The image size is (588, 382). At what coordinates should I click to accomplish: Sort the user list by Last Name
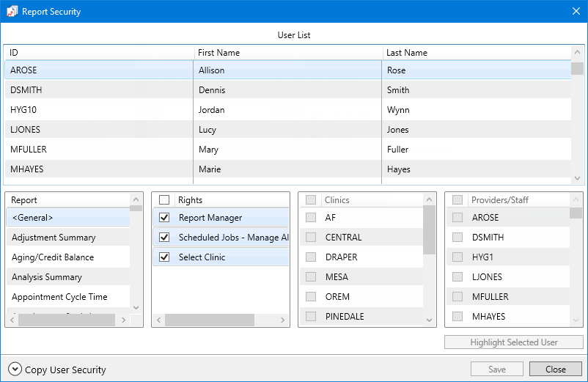(x=407, y=53)
